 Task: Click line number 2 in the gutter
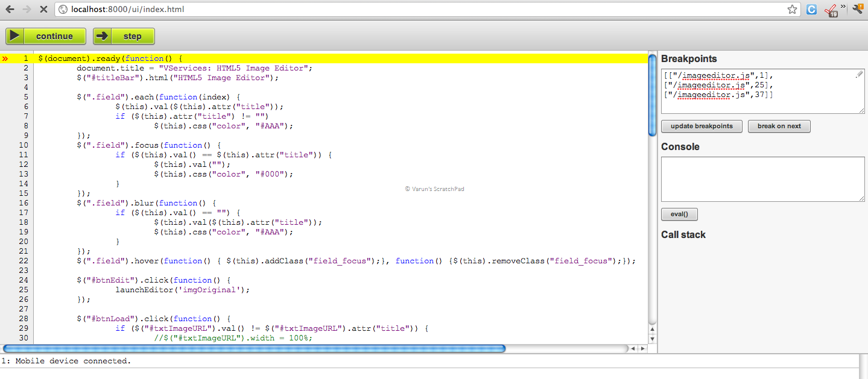(x=26, y=68)
